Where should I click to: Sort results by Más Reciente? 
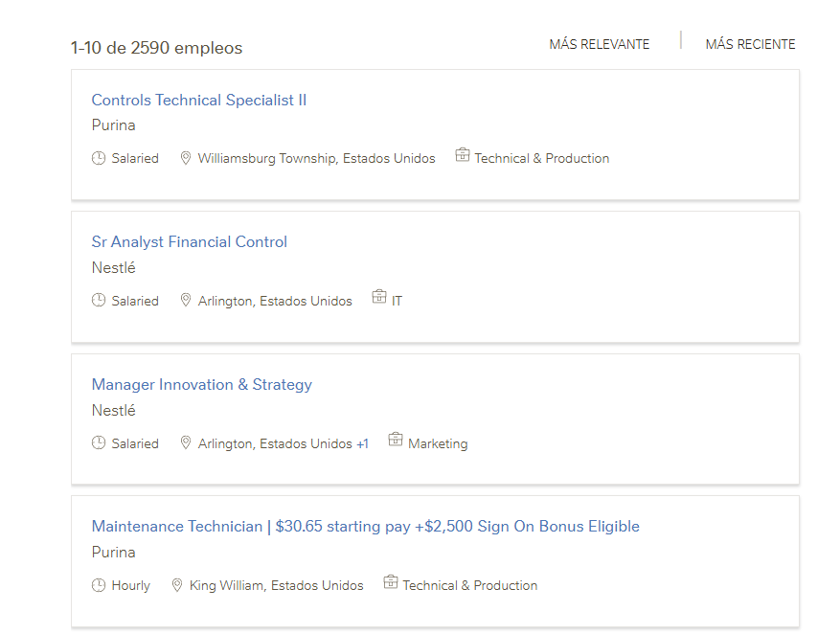pos(750,44)
